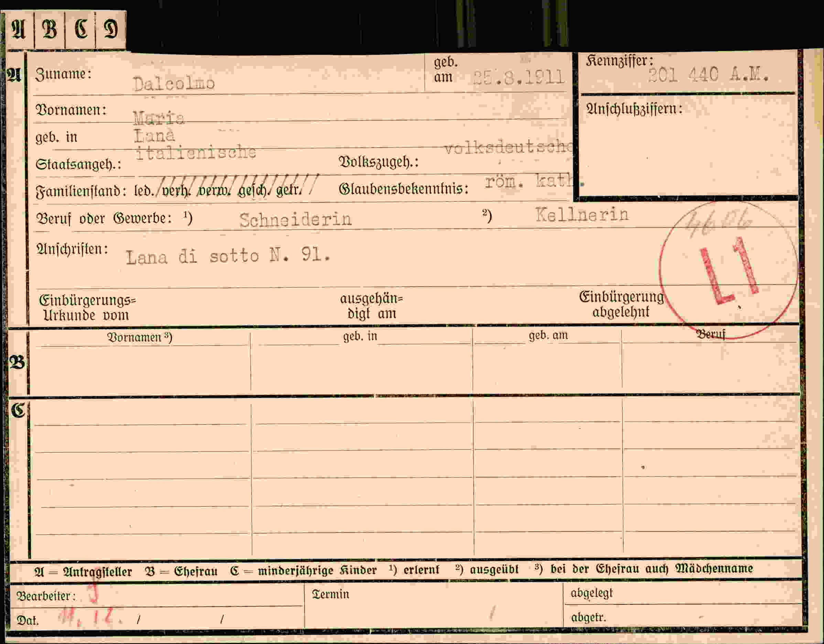Click the 'Glaubensbekenntnis:' label
This screenshot has height=644, width=824.
pos(404,189)
